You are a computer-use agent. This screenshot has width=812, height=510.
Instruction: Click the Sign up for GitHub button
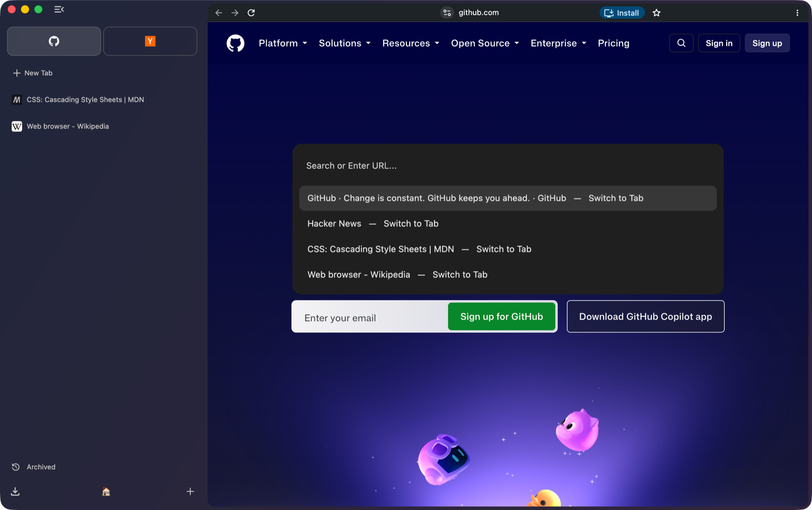(502, 317)
